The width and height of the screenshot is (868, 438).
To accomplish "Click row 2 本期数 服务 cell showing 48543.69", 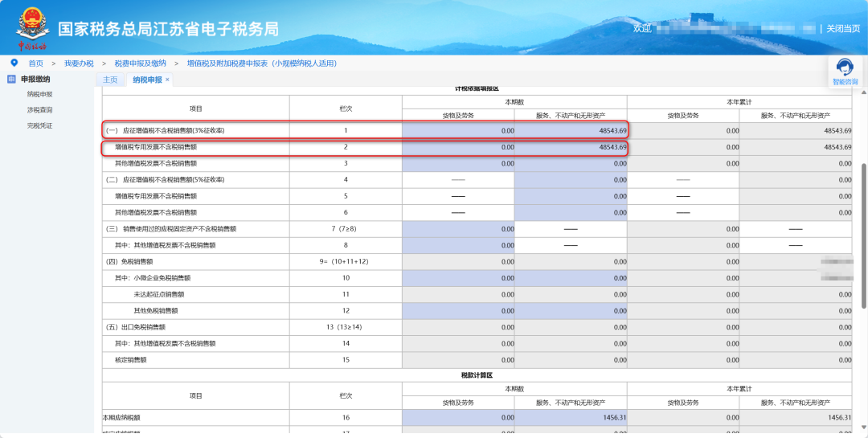I will [571, 147].
